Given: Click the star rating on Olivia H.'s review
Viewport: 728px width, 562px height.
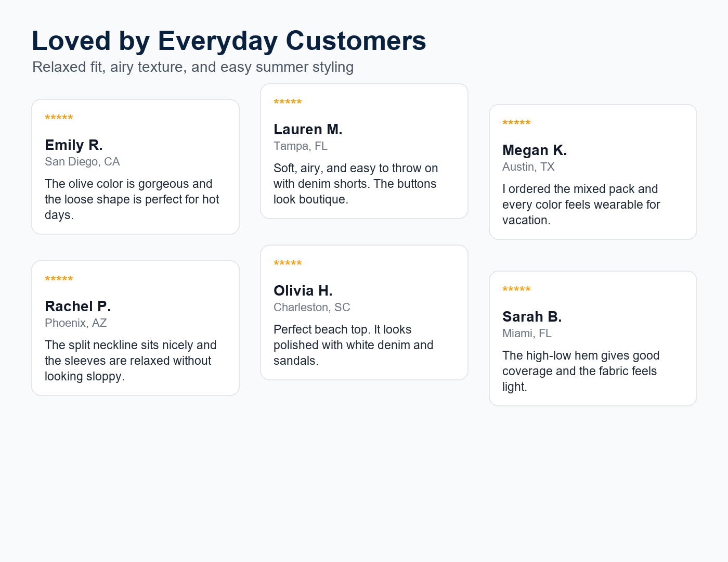Looking at the screenshot, I should 288,264.
